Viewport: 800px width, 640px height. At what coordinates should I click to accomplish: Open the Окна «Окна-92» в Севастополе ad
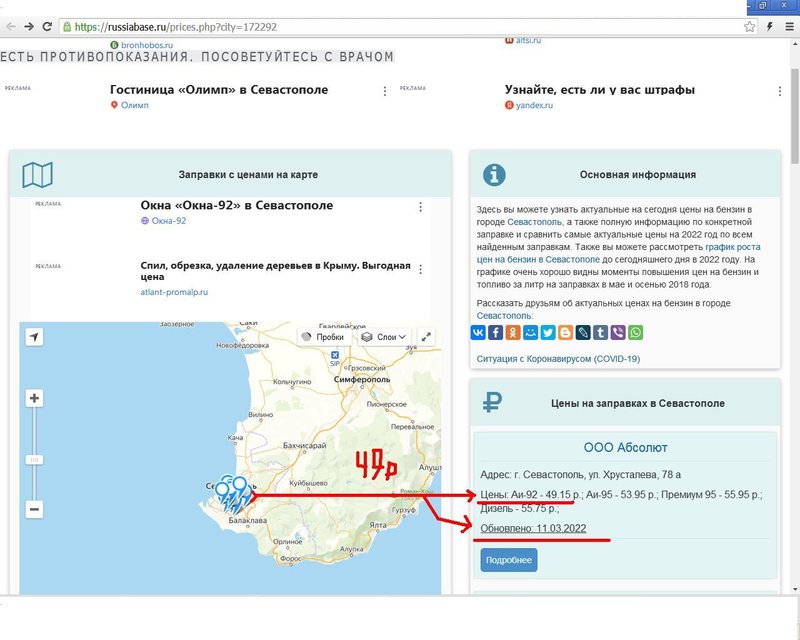click(237, 205)
